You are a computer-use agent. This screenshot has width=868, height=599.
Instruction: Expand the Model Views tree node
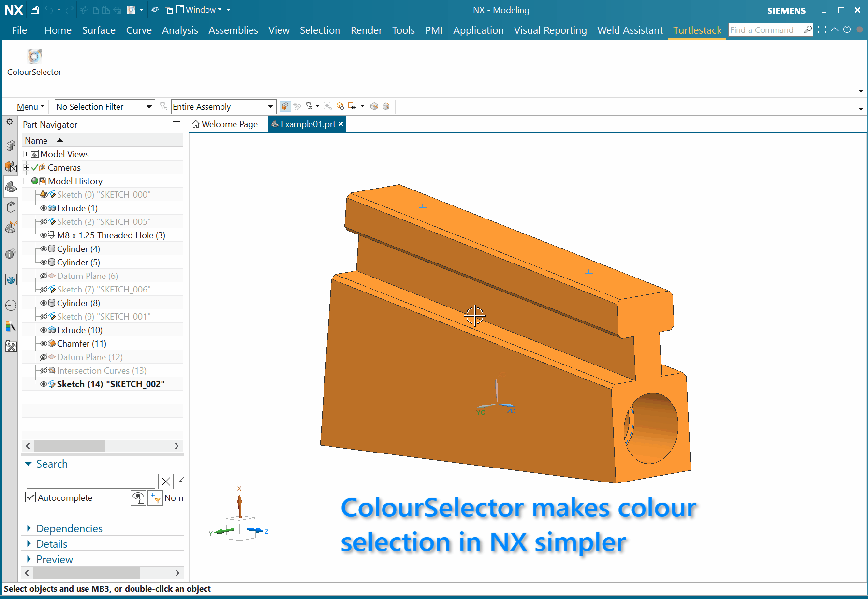[27, 154]
